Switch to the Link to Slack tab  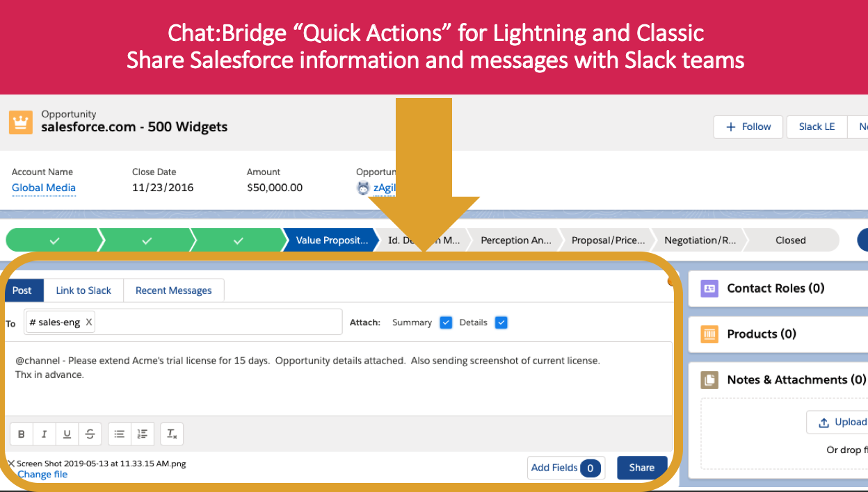[x=83, y=290]
